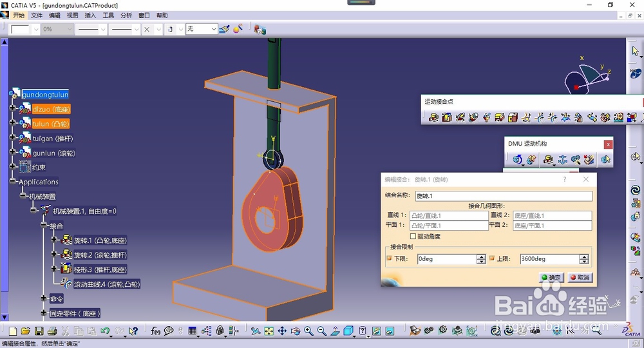The width and height of the screenshot is (644, 348).
Task: Click the What's This help icon
Action: 133,331
